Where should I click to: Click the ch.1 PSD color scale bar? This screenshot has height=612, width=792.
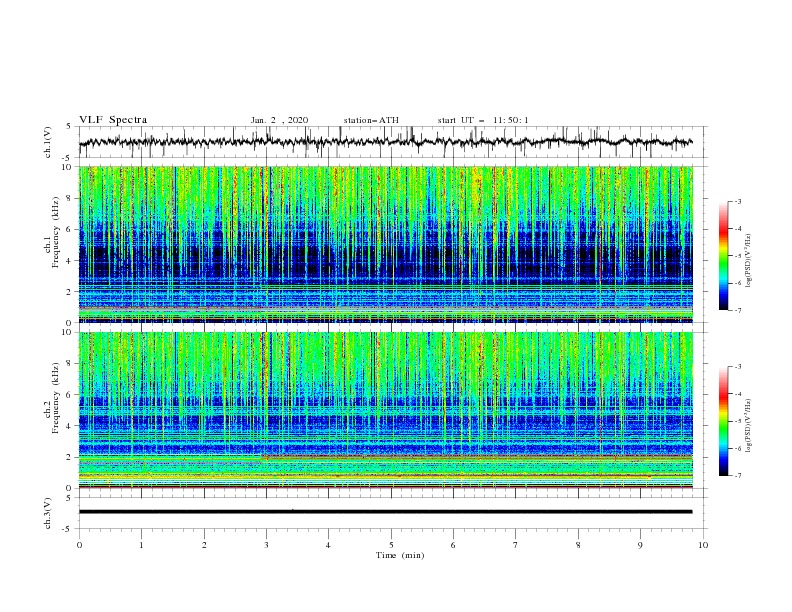(x=723, y=256)
